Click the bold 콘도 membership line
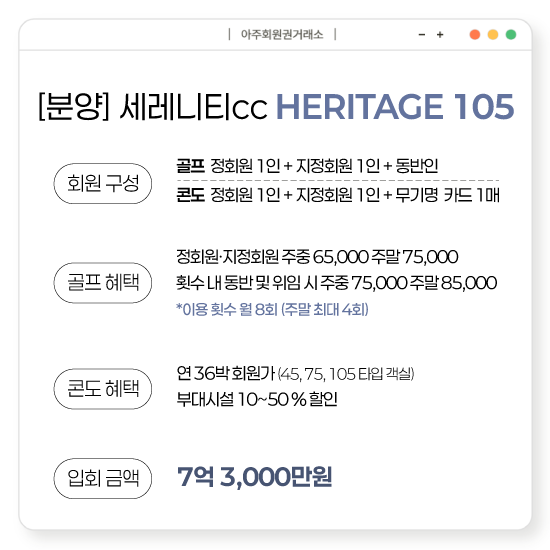 click(x=338, y=195)
